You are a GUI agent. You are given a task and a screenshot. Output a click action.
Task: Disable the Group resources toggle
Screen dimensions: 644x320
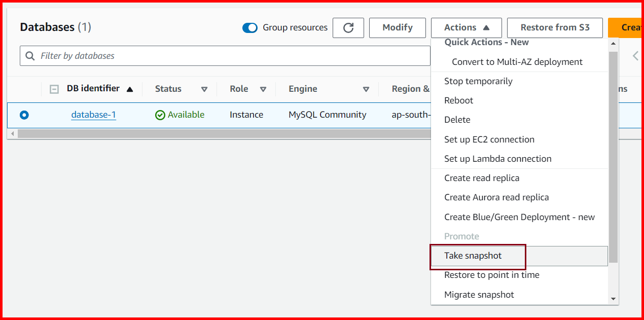point(250,28)
